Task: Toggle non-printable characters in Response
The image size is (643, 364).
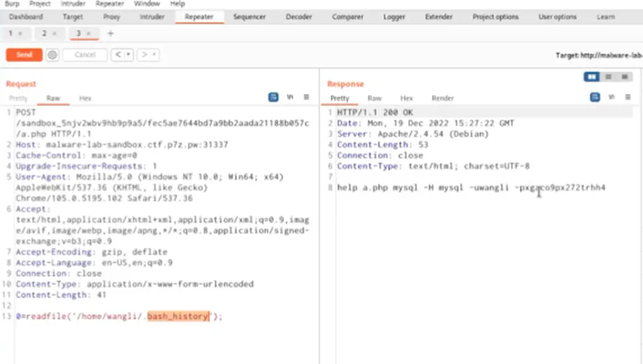Action: (612, 97)
